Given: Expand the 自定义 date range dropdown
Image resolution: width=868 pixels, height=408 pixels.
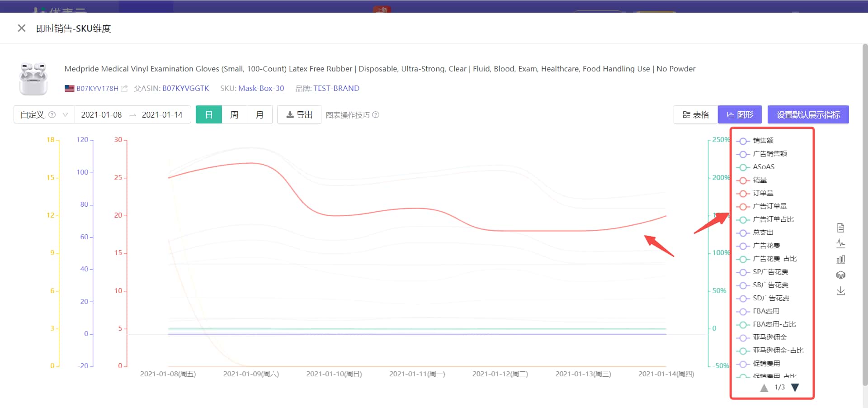Looking at the screenshot, I should (66, 115).
